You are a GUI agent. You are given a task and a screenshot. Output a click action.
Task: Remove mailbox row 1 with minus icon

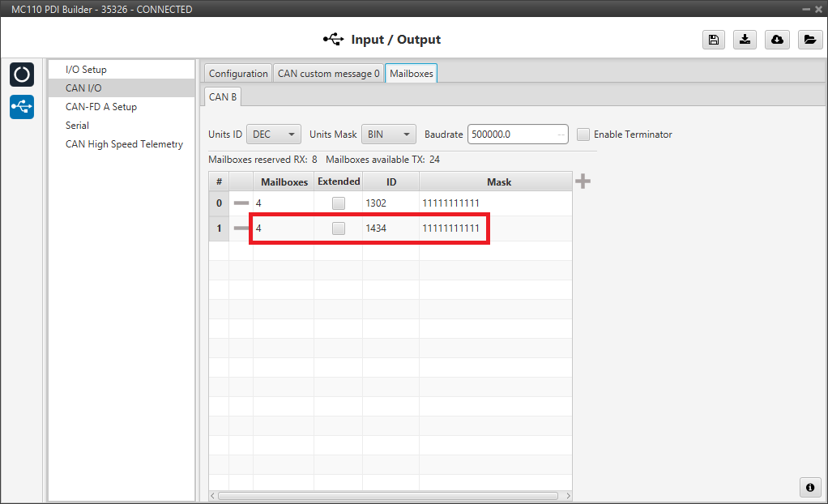[241, 229]
